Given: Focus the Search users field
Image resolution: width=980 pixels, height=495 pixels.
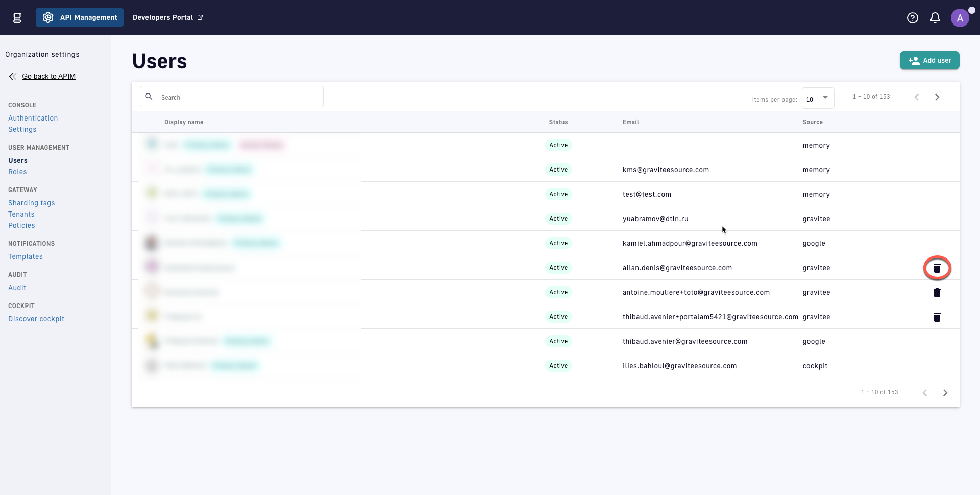Looking at the screenshot, I should (239, 97).
